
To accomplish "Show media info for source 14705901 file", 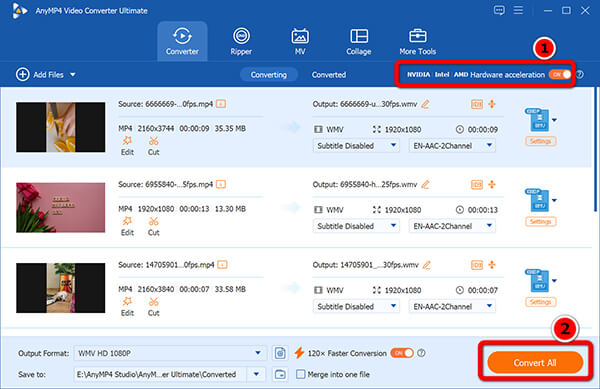I will pyautogui.click(x=222, y=265).
